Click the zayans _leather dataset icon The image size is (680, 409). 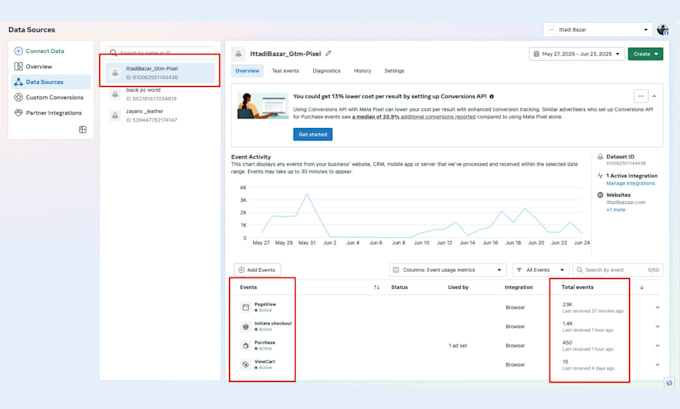click(115, 115)
